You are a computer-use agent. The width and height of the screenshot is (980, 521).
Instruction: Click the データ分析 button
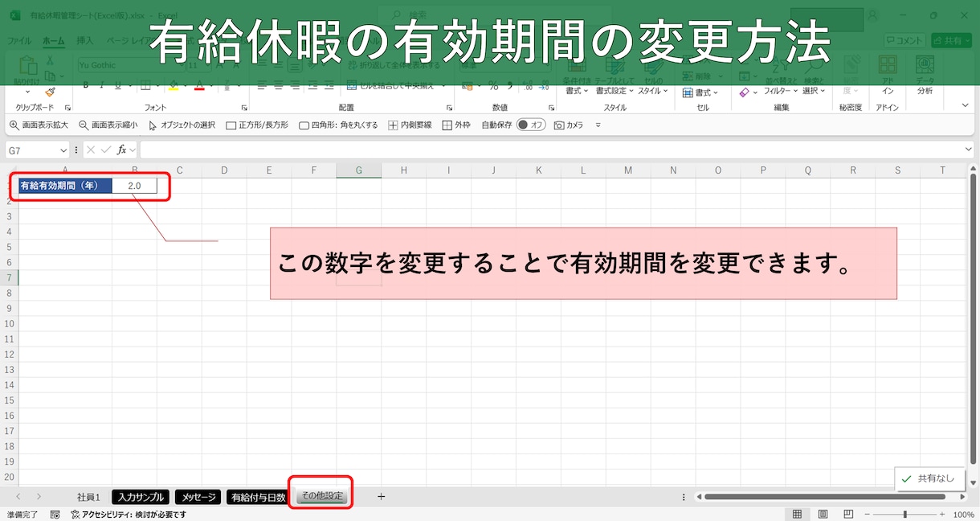click(x=925, y=76)
